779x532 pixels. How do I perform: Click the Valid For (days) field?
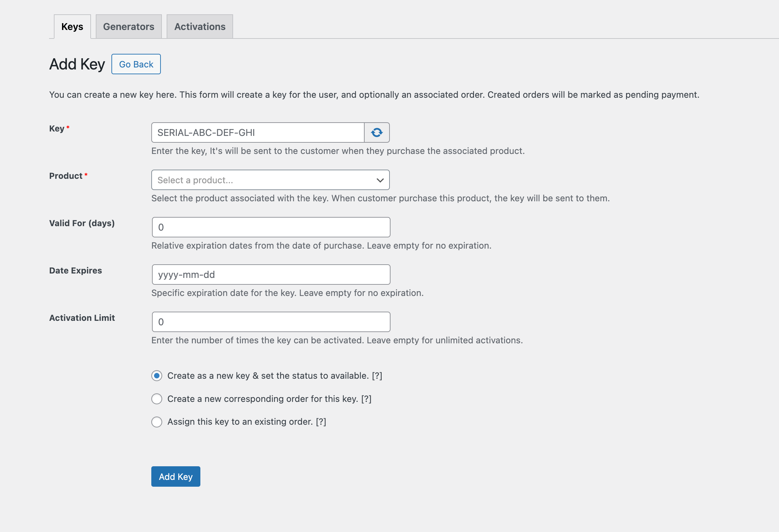tap(271, 227)
